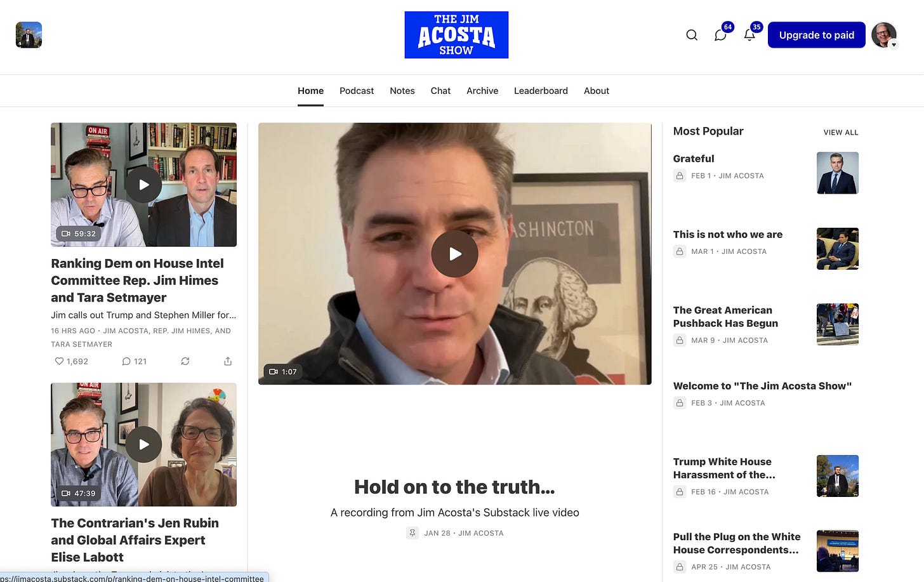This screenshot has width=924, height=582.
Task: Play the featured 1:07 video
Action: [x=454, y=254]
